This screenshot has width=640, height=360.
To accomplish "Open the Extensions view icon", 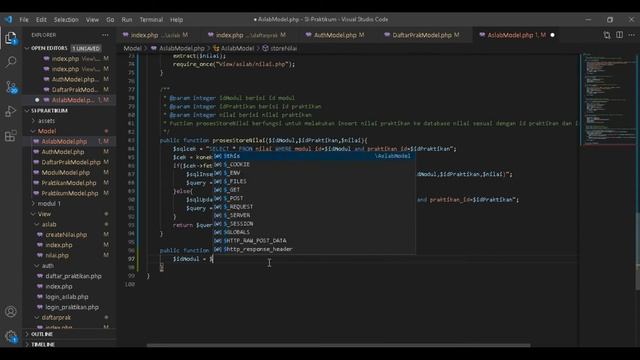I will point(11,136).
